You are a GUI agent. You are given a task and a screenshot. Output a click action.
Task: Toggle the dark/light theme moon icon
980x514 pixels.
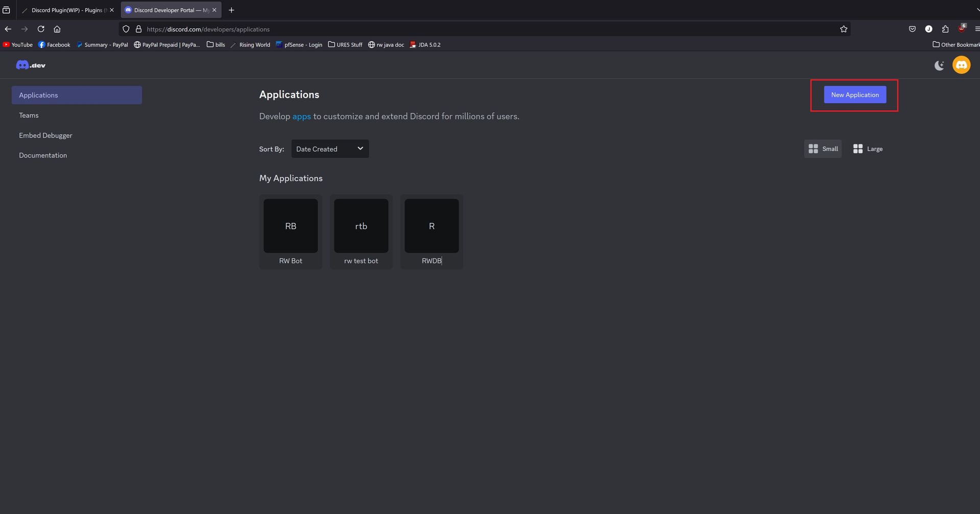click(x=939, y=65)
